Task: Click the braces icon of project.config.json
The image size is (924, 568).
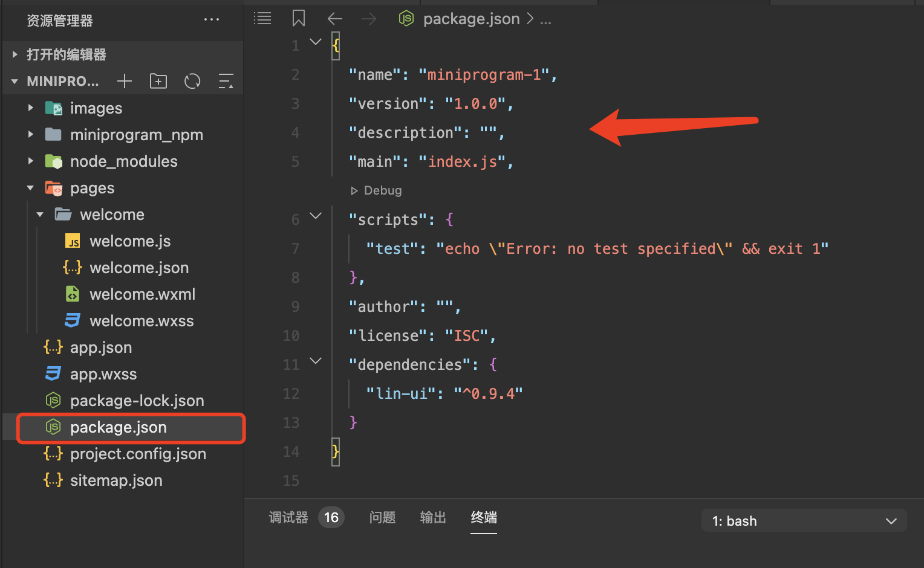Action: (x=53, y=453)
